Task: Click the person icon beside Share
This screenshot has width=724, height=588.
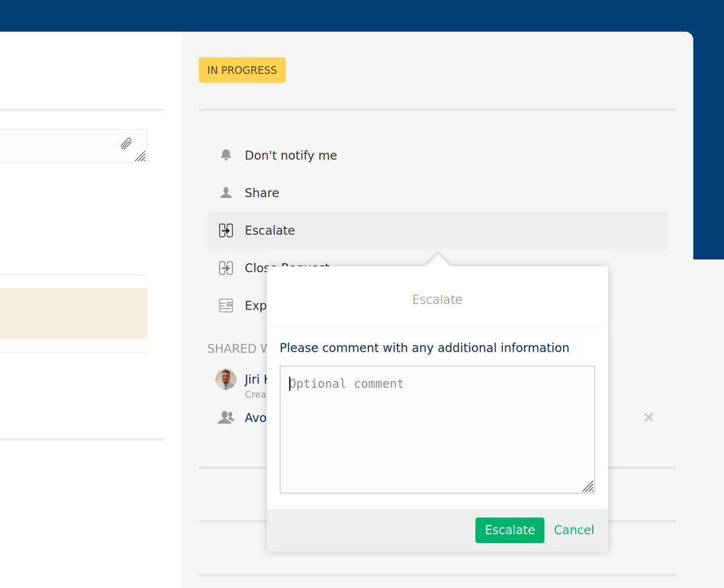Action: coord(226,193)
